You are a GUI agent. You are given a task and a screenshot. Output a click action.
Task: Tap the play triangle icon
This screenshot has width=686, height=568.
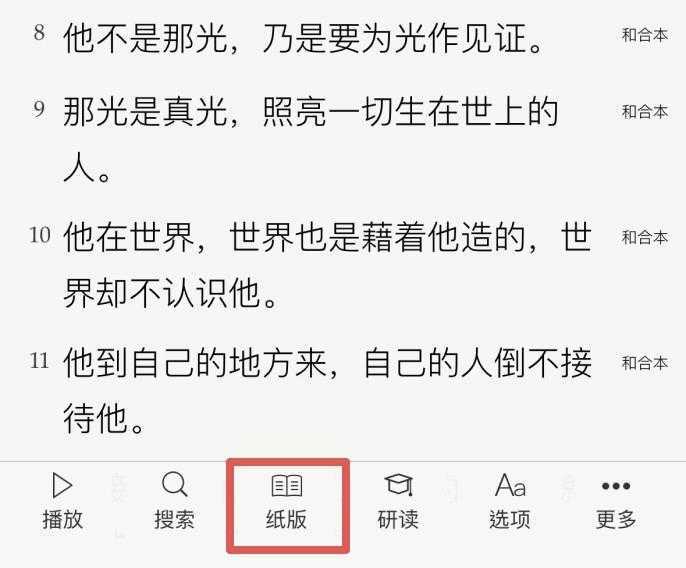[62, 485]
